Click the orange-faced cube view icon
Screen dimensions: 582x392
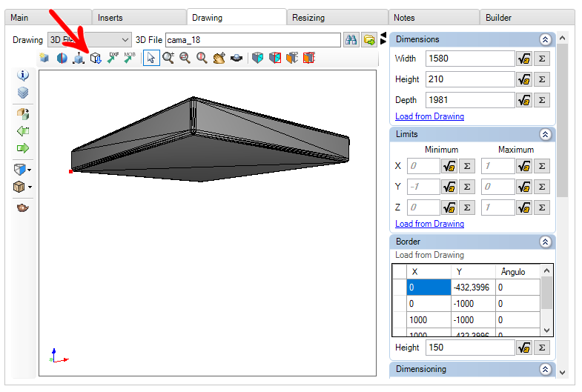(292, 58)
